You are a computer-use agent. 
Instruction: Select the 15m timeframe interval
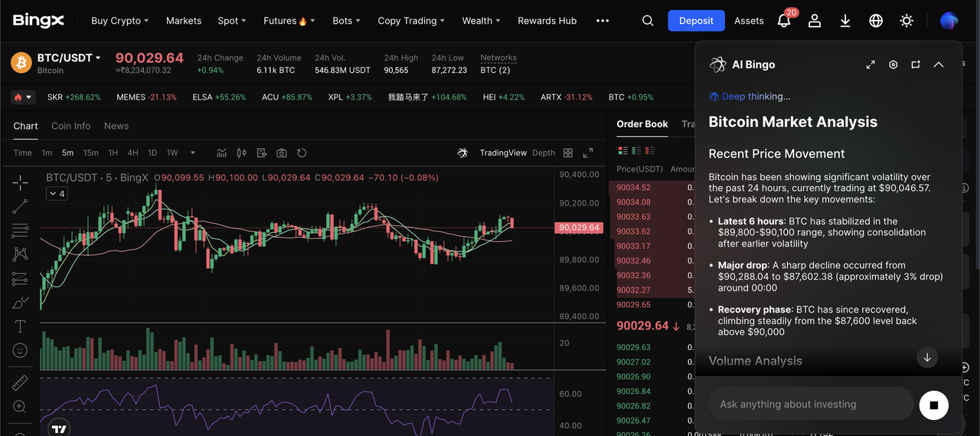[90, 152]
